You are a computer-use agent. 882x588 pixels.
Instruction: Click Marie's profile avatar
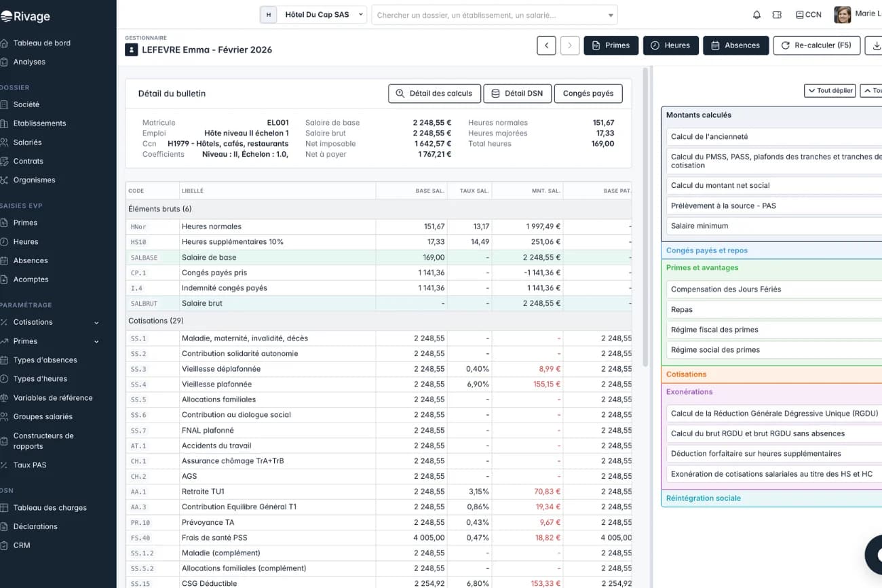(842, 14)
